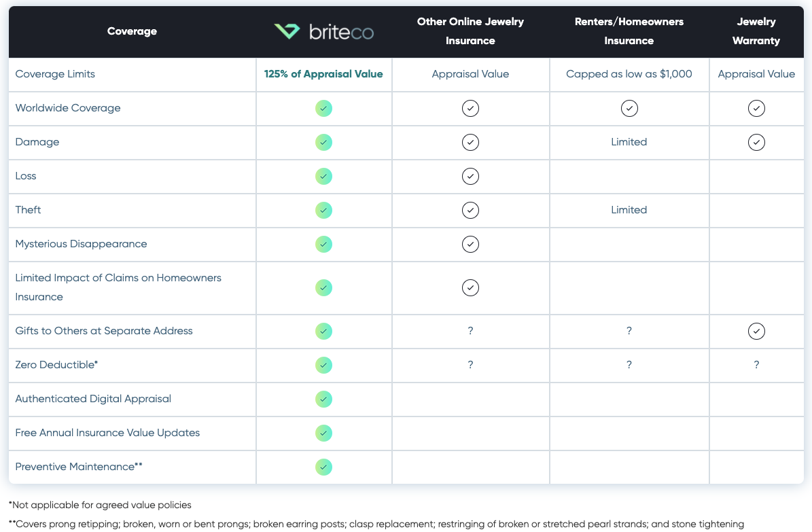
Task: Click Limited Impact of Claims on Homeowners label
Action: (118, 287)
